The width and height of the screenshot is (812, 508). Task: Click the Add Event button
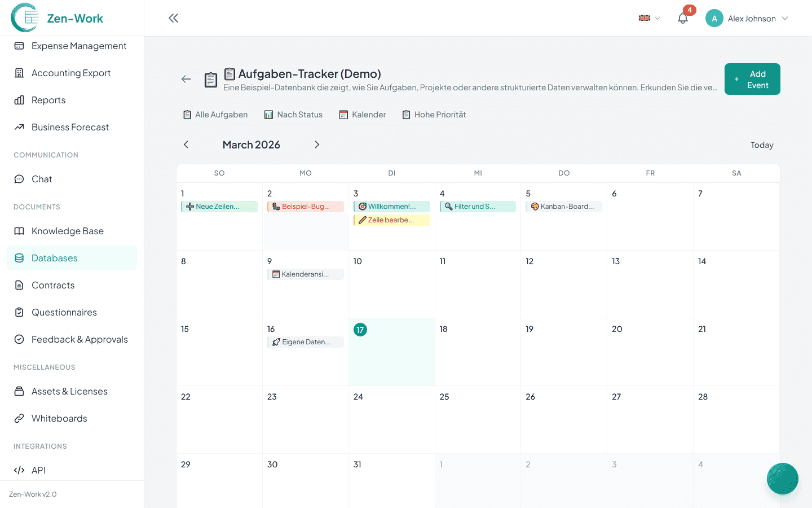[752, 79]
